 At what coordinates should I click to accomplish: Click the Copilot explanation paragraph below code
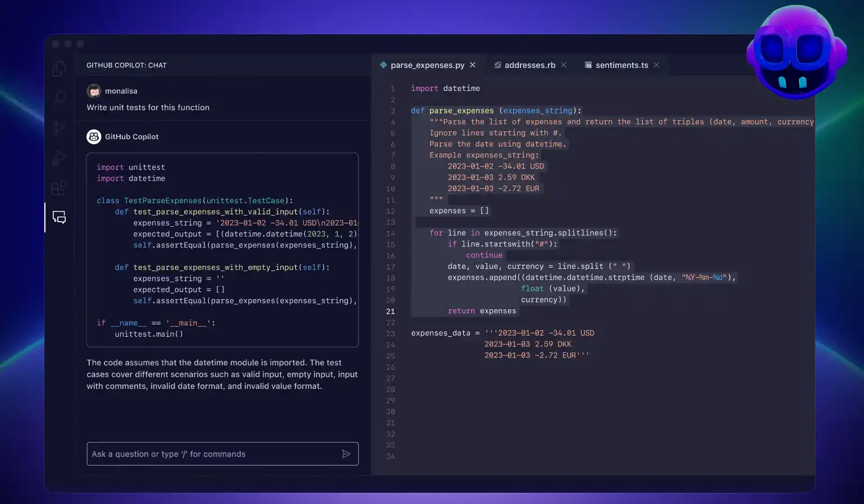coord(222,374)
